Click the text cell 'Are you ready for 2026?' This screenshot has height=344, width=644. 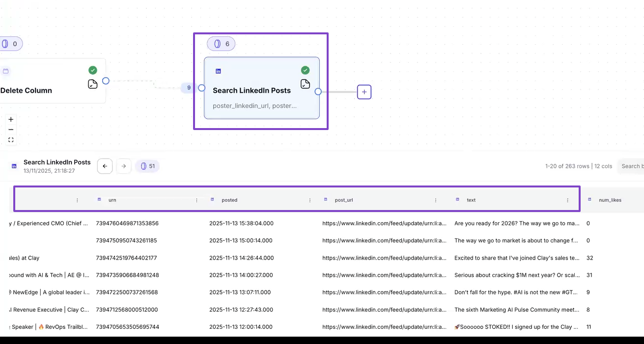(517, 223)
